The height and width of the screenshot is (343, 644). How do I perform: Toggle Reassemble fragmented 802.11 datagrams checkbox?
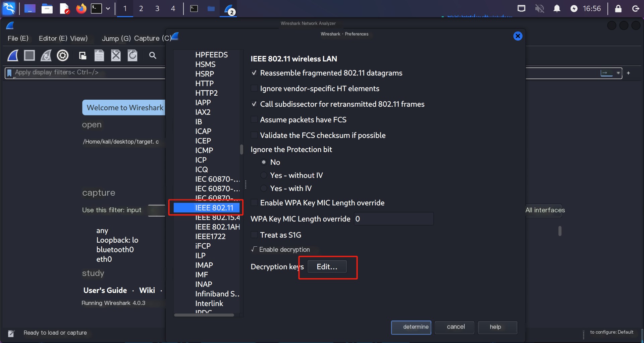[254, 73]
